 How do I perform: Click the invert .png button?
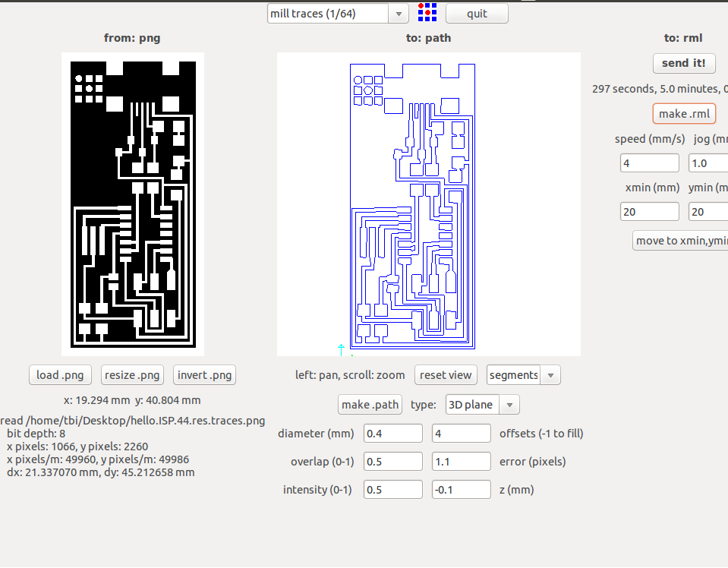(204, 375)
